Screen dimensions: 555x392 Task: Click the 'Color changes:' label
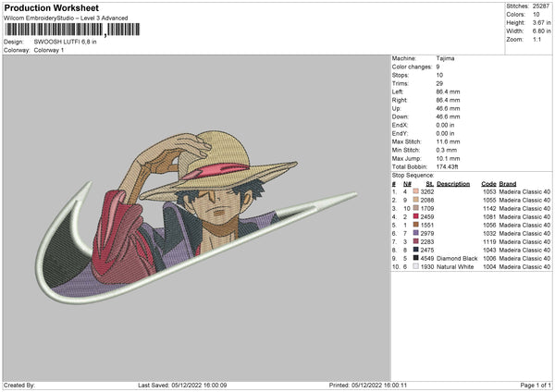412,67
